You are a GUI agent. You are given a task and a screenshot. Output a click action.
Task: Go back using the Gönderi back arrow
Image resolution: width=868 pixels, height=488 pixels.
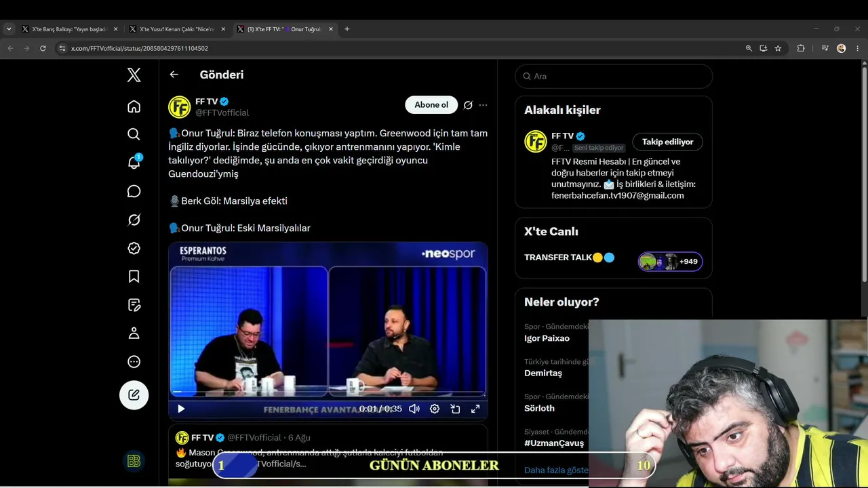point(174,75)
